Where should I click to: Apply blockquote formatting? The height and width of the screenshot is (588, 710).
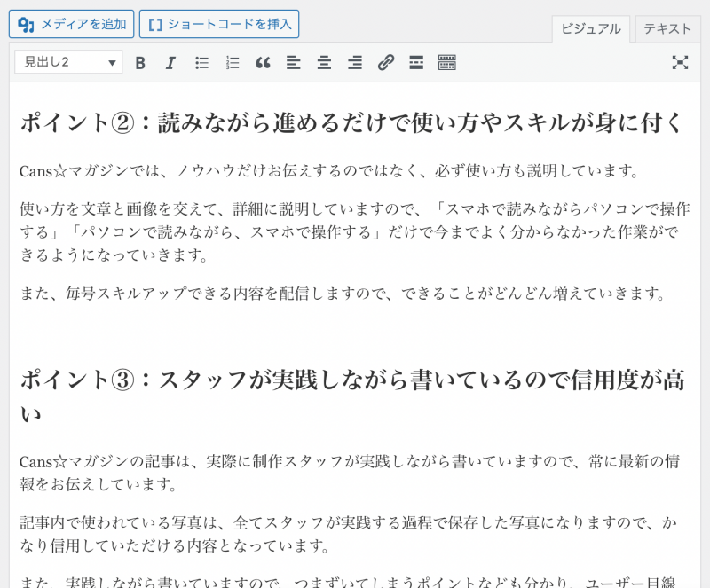click(263, 63)
